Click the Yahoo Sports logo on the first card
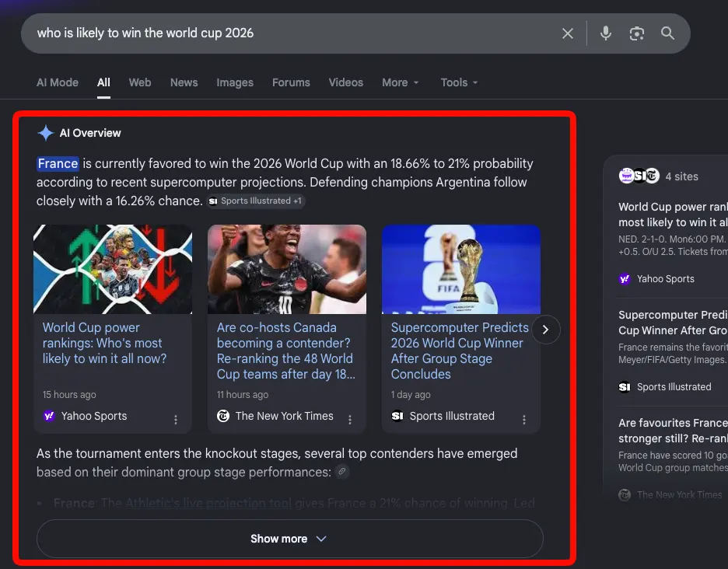The image size is (728, 569). point(49,416)
